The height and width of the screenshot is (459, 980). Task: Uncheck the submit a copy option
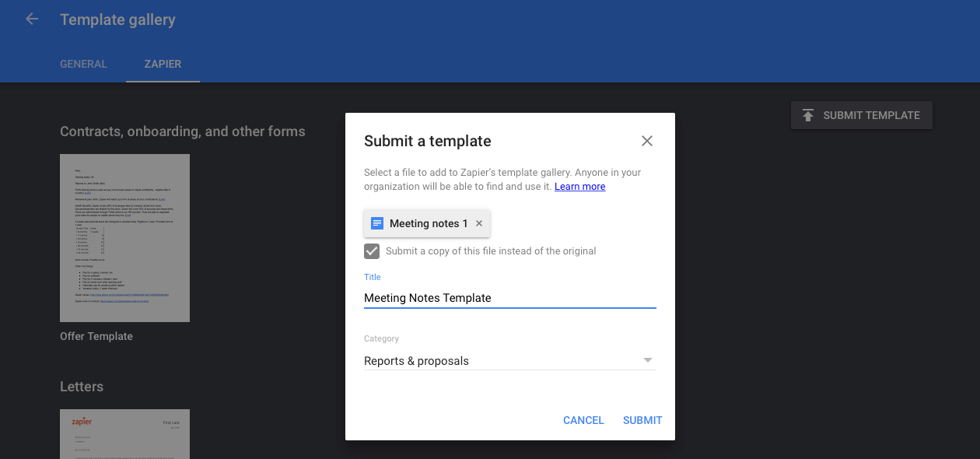[371, 251]
